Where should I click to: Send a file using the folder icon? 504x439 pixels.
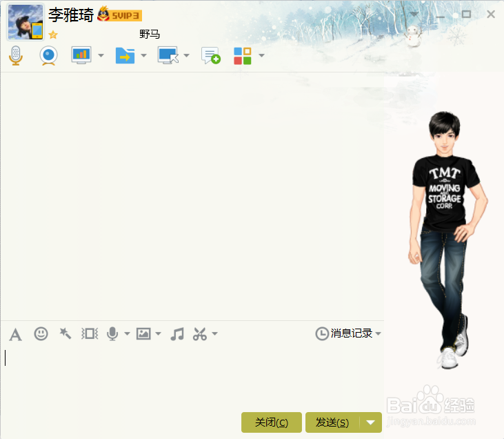click(125, 55)
